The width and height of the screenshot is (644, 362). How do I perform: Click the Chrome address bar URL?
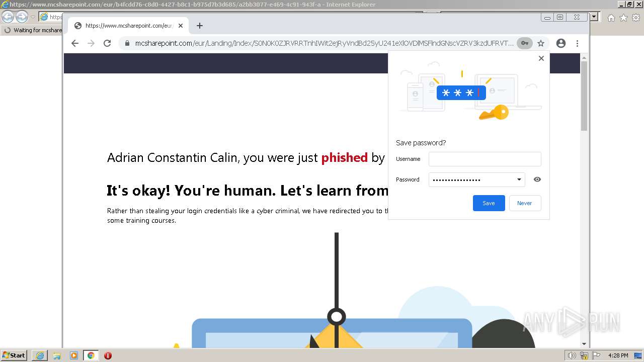pyautogui.click(x=325, y=43)
